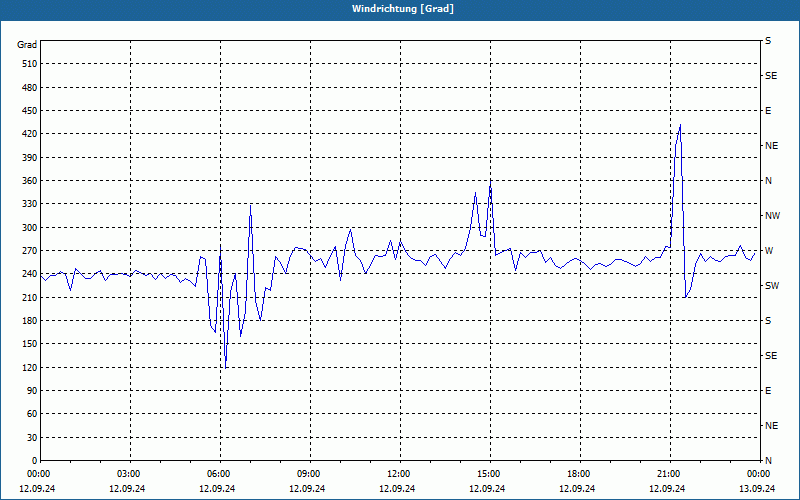The image size is (800, 500).
Task: Select the 210 axis value
Action: pos(30,297)
